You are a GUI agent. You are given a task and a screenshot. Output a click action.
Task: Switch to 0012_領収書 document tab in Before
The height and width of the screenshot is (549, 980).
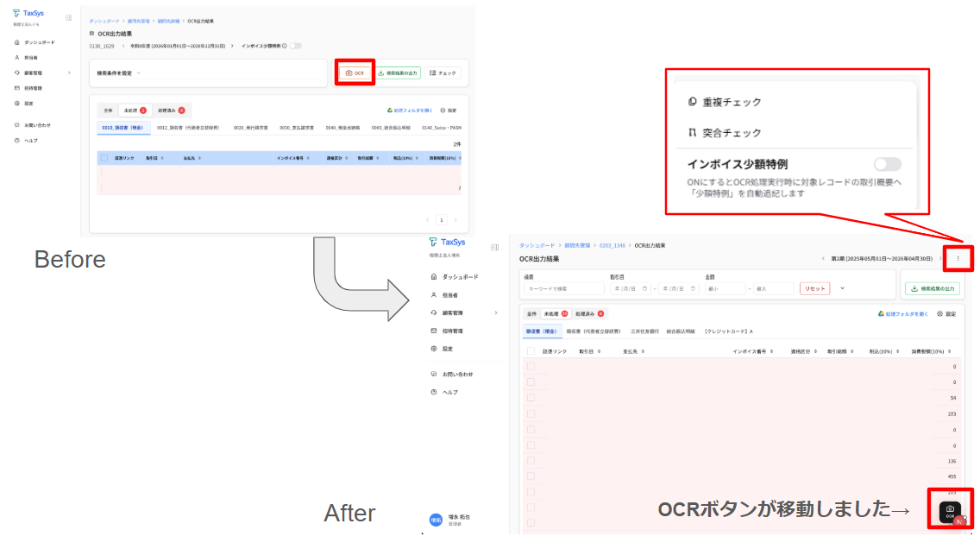(187, 128)
